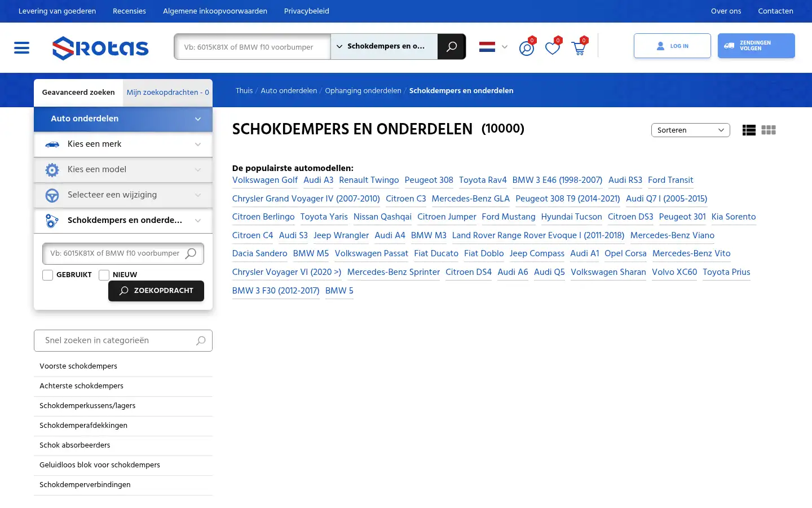812x508 pixels.
Task: Open Contacten menu item
Action: (x=775, y=11)
